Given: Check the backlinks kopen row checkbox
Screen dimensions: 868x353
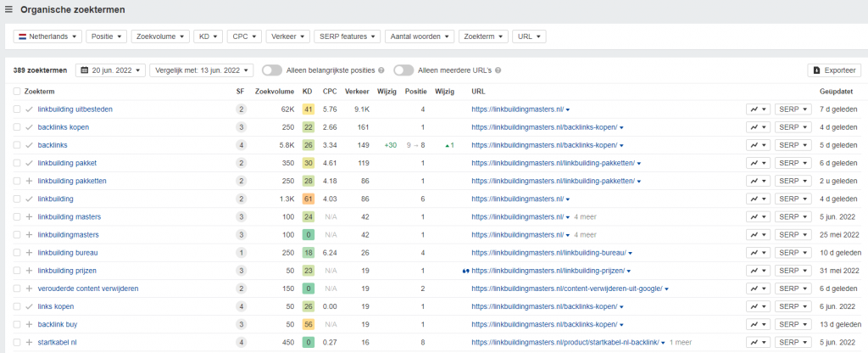Looking at the screenshot, I should click(17, 127).
